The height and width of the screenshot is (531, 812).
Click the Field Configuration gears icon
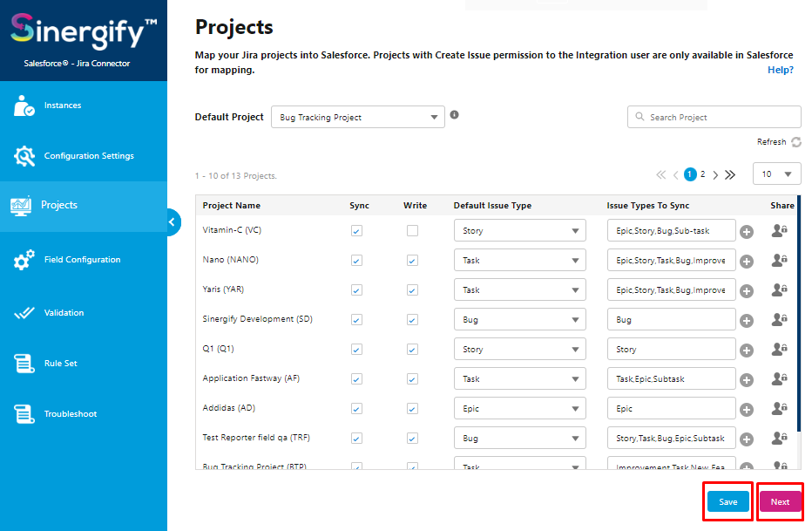24,260
